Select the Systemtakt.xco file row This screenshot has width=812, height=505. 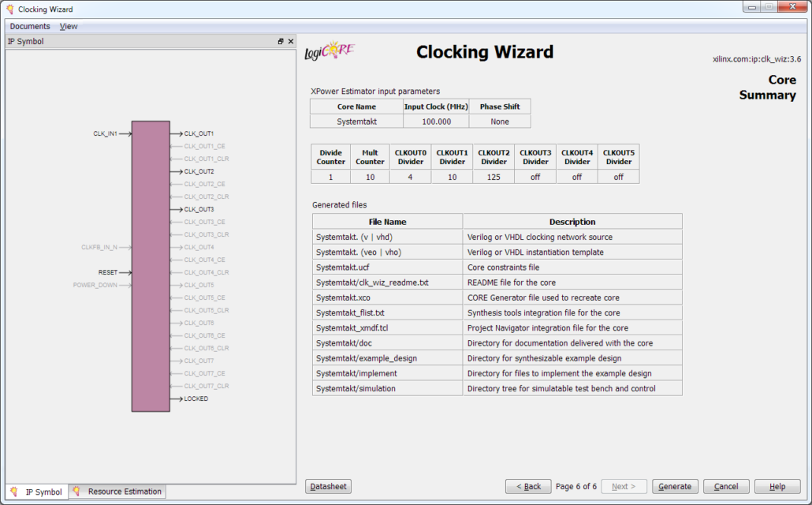pyautogui.click(x=497, y=297)
